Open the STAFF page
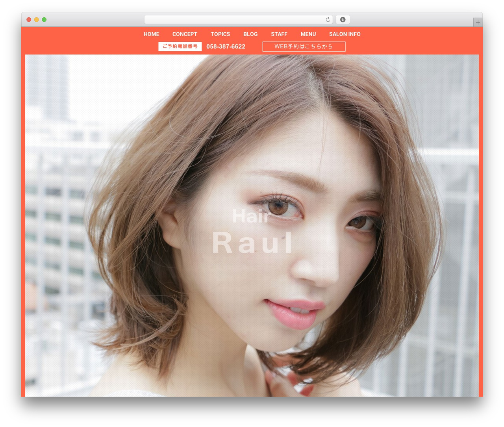The height and width of the screenshot is (427, 504). [279, 34]
